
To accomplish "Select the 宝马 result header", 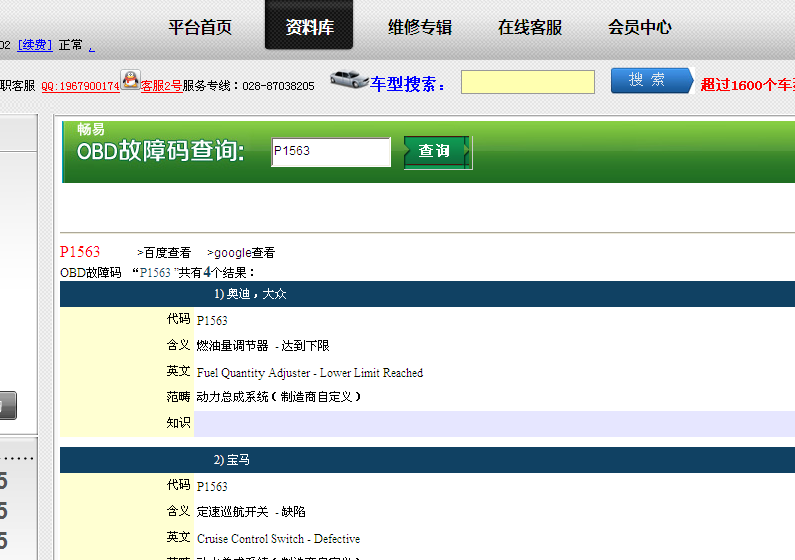I will [232, 460].
